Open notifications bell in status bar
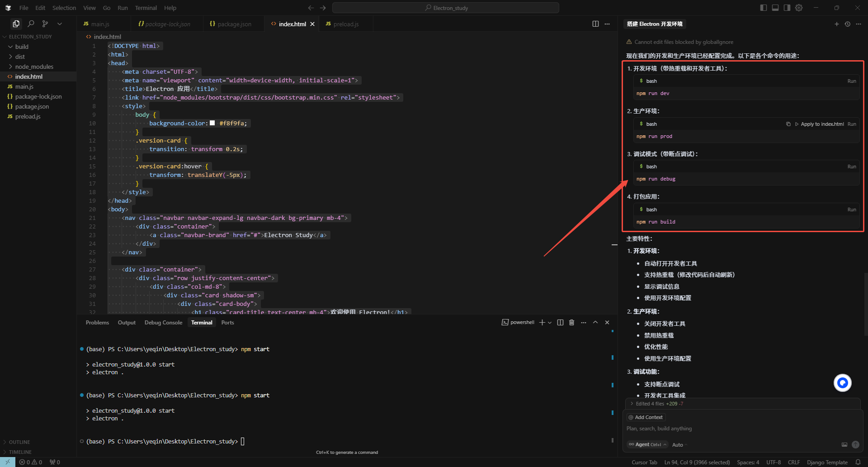The height and width of the screenshot is (467, 868). (858, 462)
